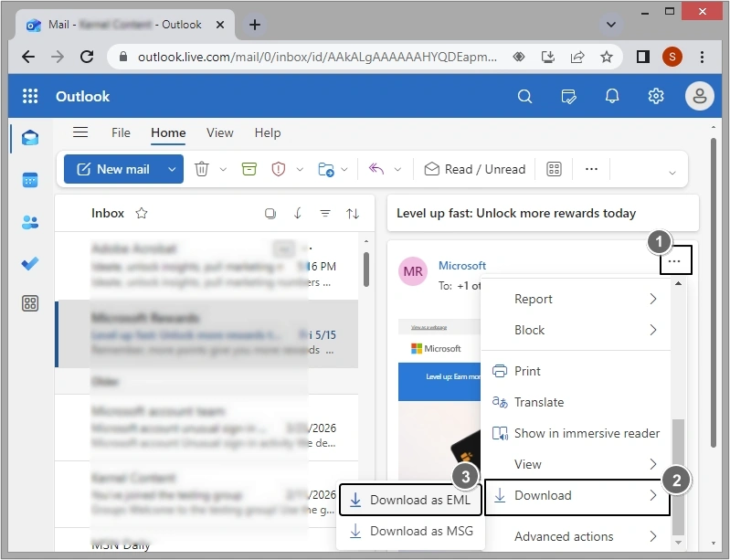
Task: Toggle the hamburger navigation pane button
Action: 80,132
